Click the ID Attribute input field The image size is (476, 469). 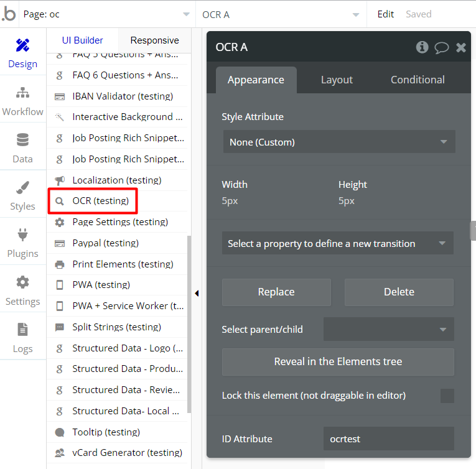pos(388,439)
